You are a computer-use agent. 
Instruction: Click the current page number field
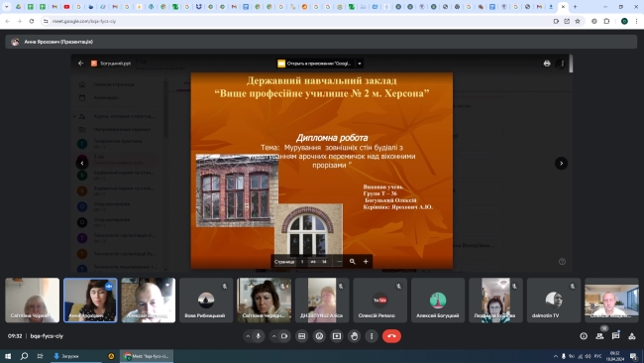coord(302,262)
